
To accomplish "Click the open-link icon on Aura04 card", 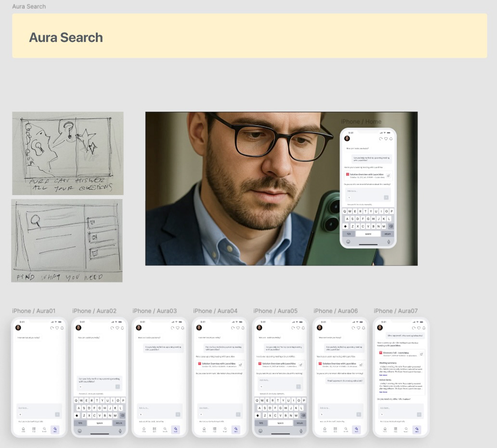I will pyautogui.click(x=240, y=365).
